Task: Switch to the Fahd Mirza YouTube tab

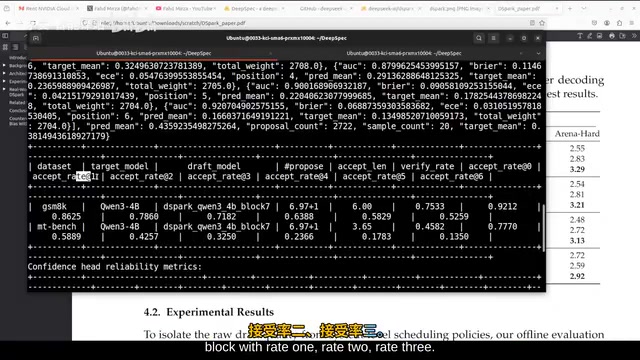Action: 185,8
